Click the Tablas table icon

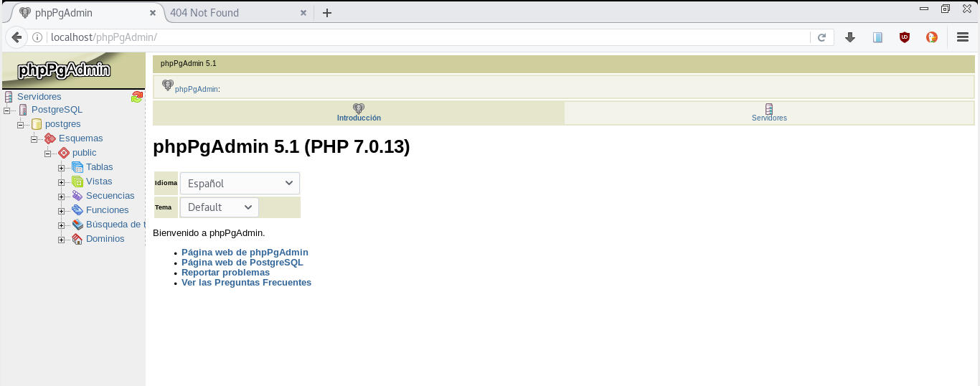pos(77,167)
